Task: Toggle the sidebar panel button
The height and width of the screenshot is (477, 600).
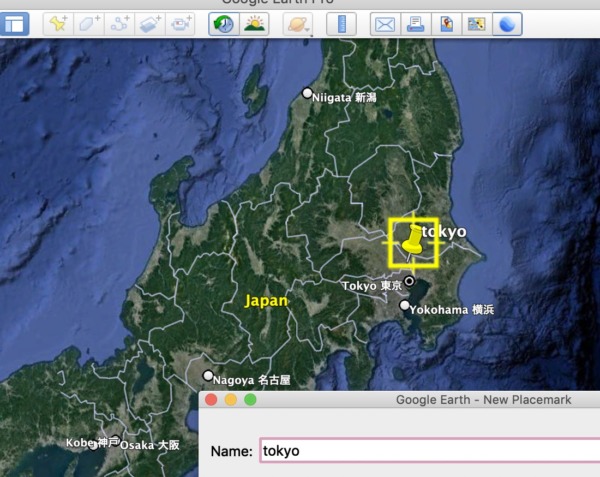Action: point(15,24)
